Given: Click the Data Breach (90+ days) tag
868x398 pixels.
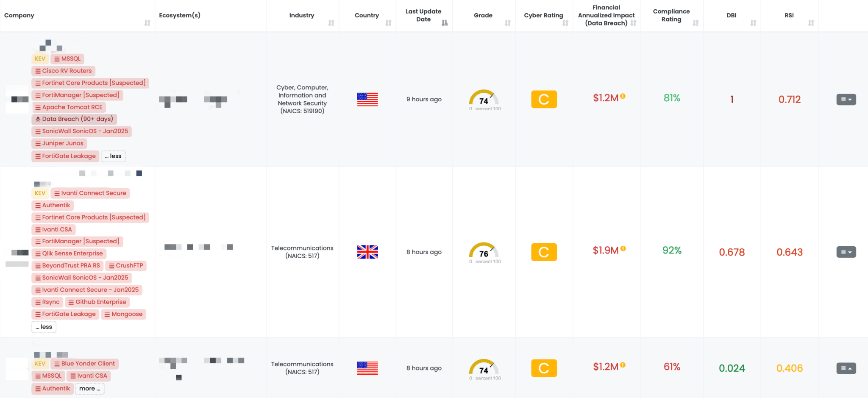Looking at the screenshot, I should click(74, 119).
